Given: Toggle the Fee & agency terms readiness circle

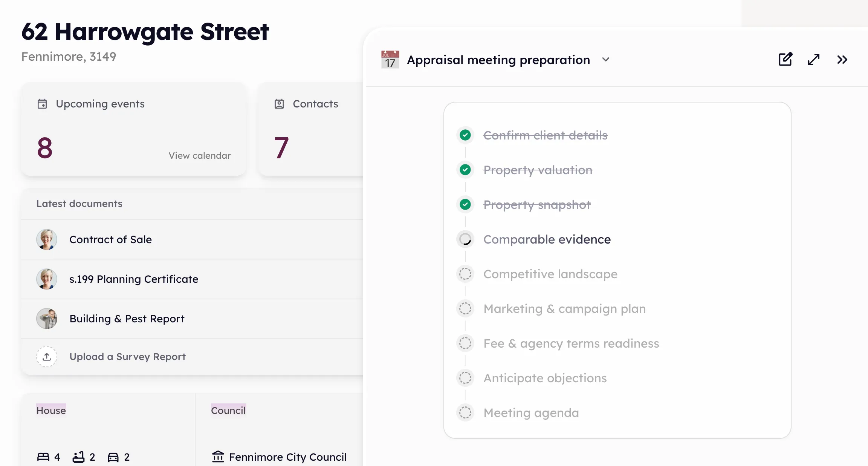Looking at the screenshot, I should tap(465, 343).
